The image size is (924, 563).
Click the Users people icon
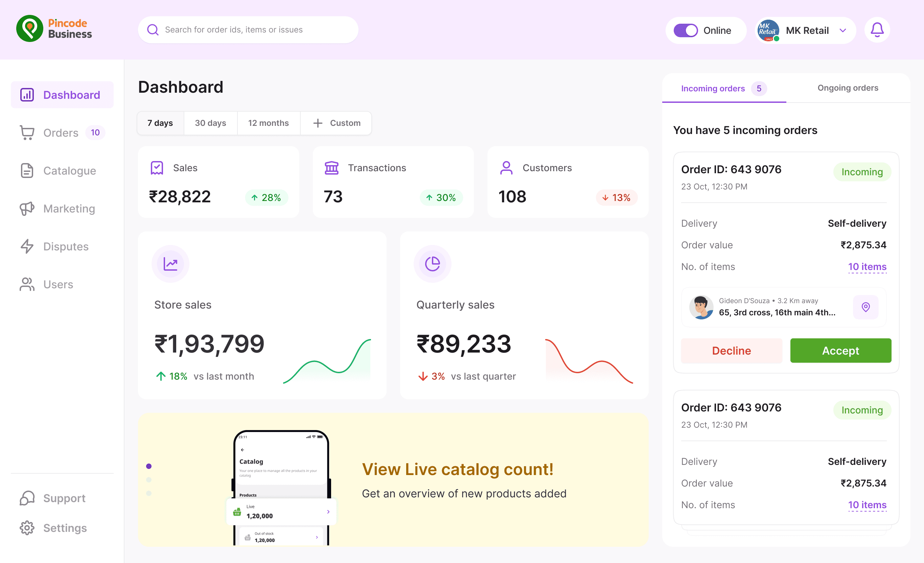[27, 284]
